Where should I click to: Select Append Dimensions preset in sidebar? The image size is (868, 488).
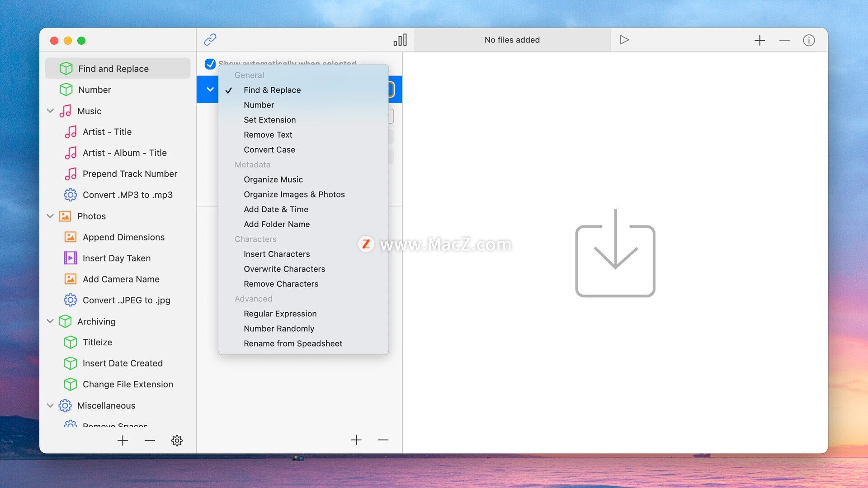123,237
